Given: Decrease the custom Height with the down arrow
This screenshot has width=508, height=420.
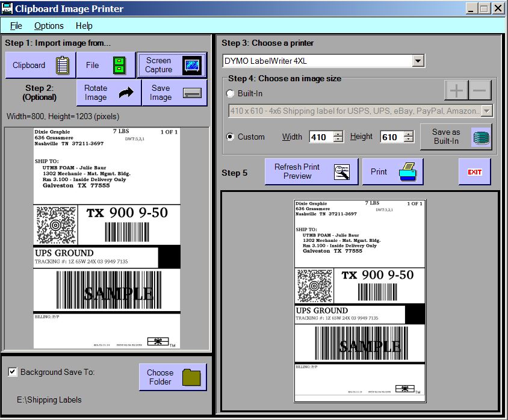Looking at the screenshot, I should coord(409,140).
